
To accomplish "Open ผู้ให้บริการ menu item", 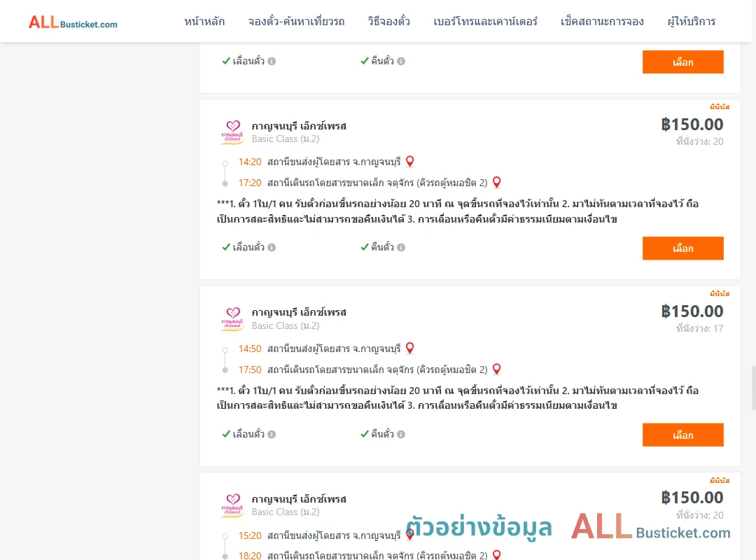I will click(691, 22).
